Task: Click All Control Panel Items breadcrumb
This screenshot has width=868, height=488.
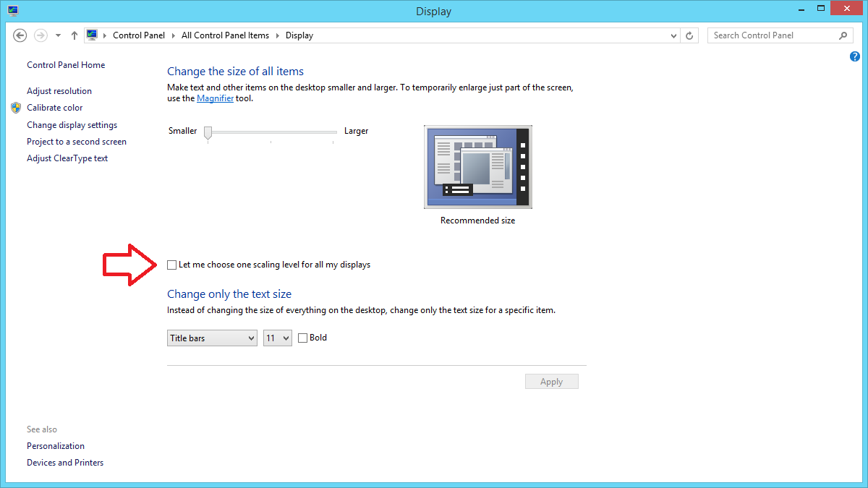Action: [x=225, y=35]
